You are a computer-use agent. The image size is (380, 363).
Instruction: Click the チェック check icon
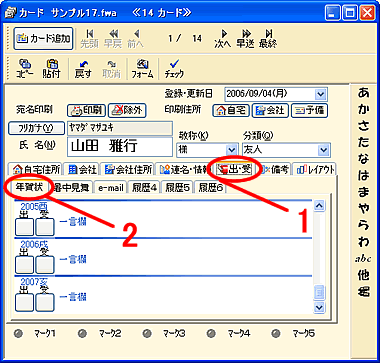click(x=174, y=69)
